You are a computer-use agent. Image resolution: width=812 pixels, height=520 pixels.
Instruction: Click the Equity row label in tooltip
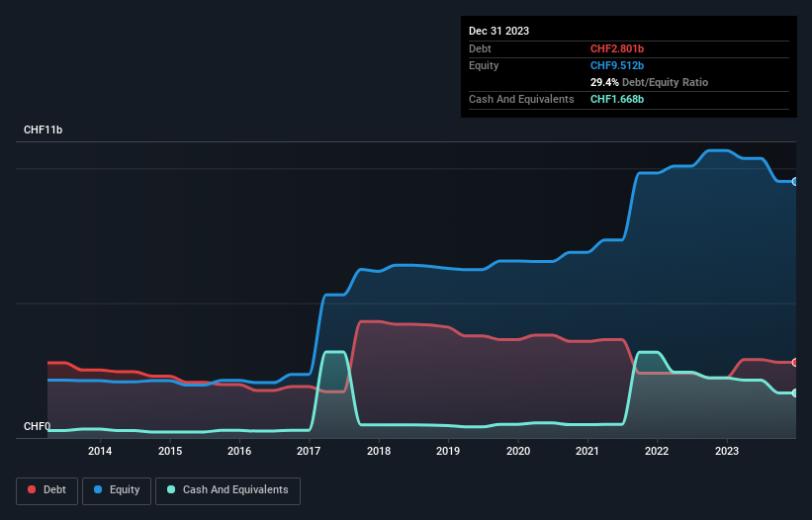[484, 65]
